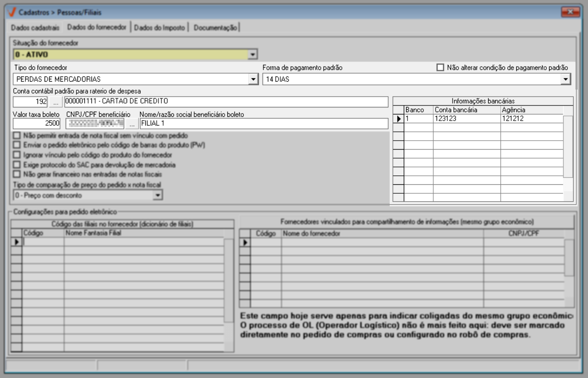This screenshot has height=378, width=588.
Task: Click the filiais grid row indicator arrow
Action: (x=16, y=242)
